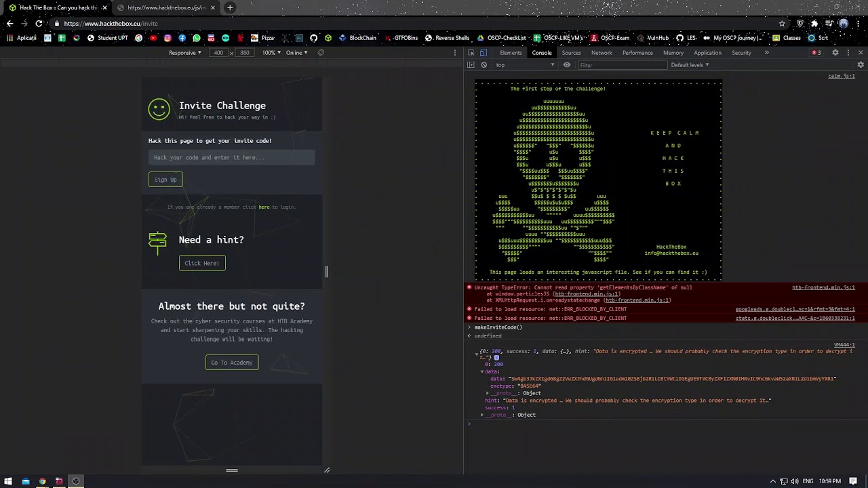Open the WhatsApp bookmark icon
This screenshot has width=868, height=488.
click(197, 38)
